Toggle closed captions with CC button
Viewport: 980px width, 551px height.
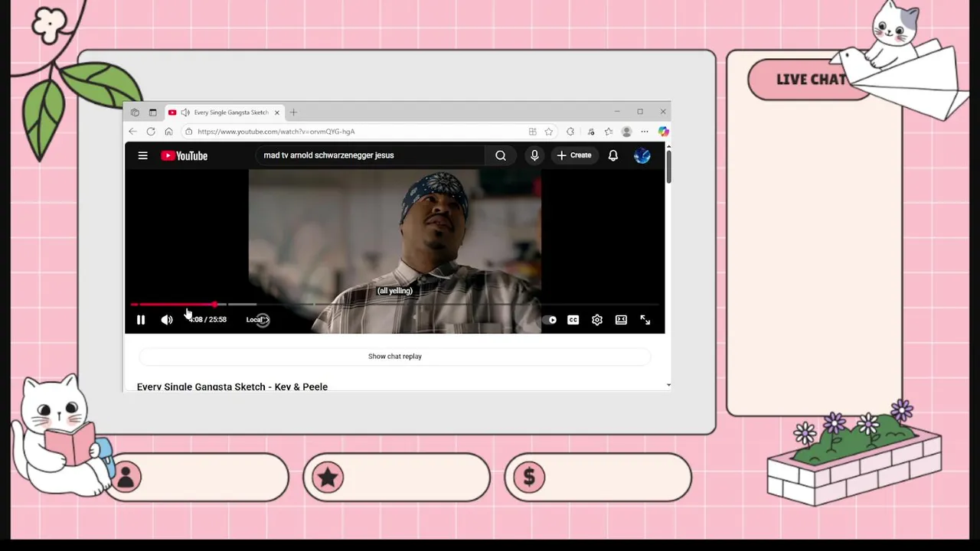coord(573,320)
